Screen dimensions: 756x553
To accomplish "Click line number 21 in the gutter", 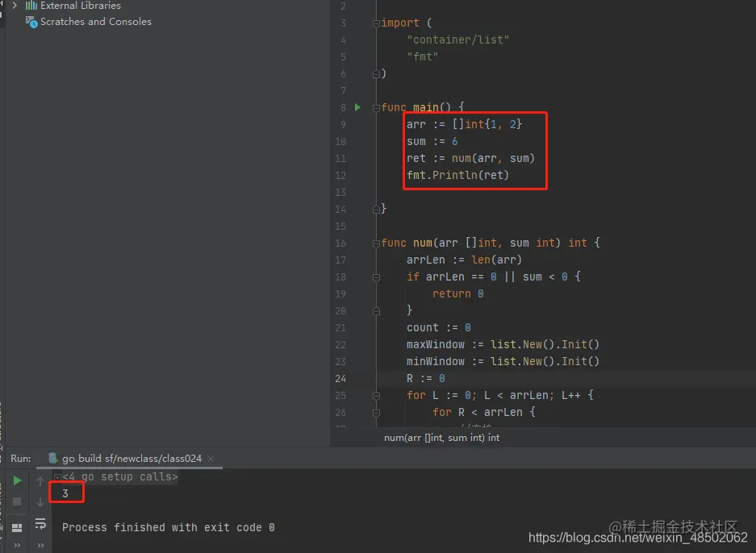I will [340, 328].
